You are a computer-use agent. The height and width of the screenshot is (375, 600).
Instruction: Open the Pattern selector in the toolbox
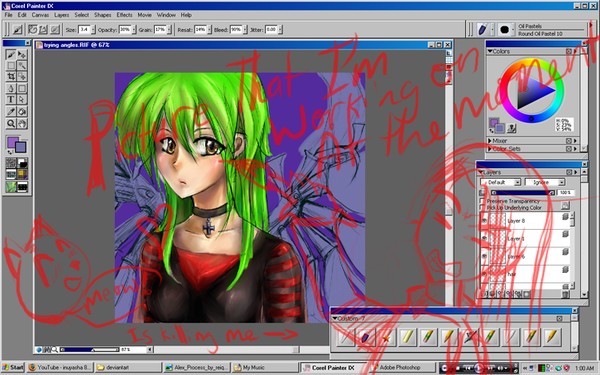point(11,174)
